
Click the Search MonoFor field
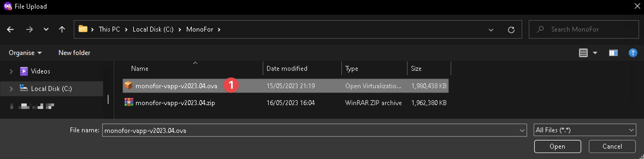tap(587, 29)
